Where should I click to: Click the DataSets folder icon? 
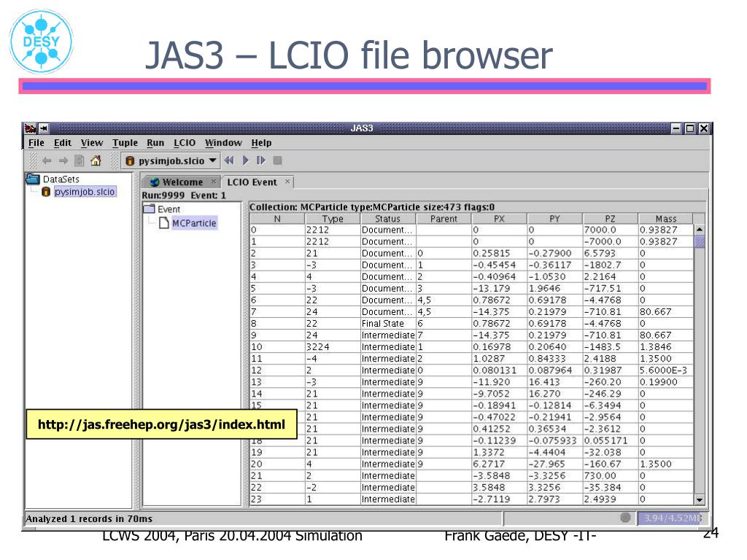[33, 179]
